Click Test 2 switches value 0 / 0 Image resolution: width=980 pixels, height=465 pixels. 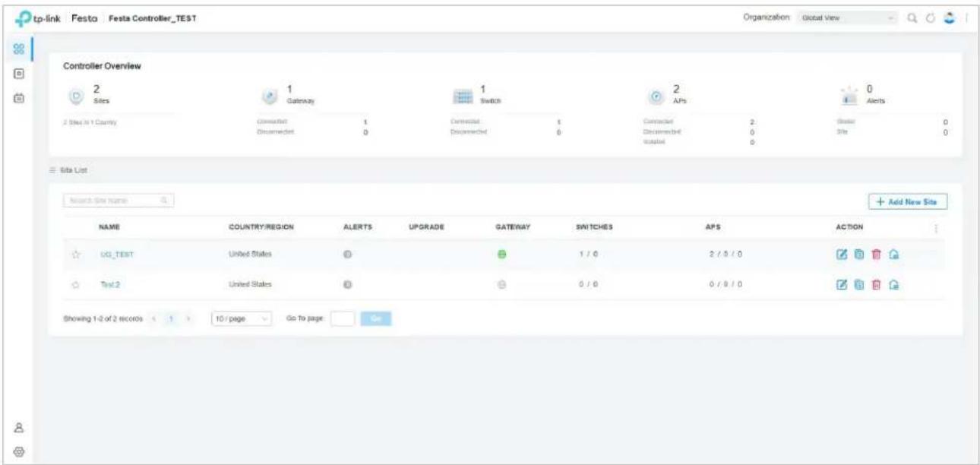click(x=590, y=284)
